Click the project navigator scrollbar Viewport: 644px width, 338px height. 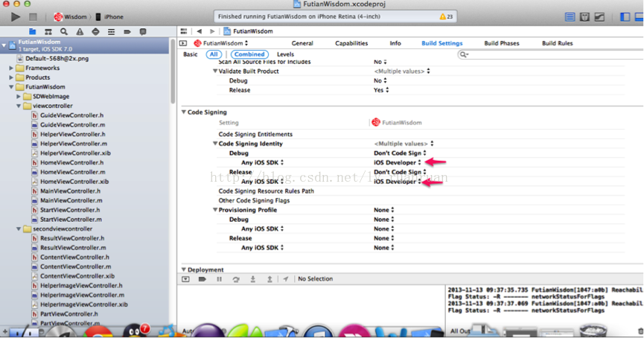click(173, 70)
